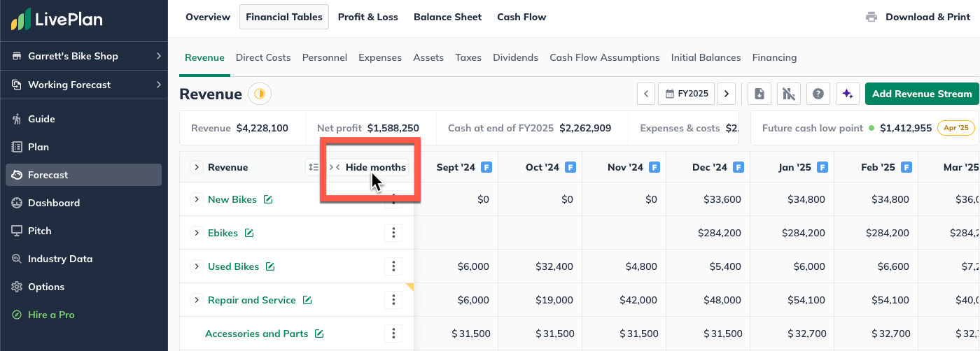The image size is (980, 351).
Task: Click the LivePlan logo
Action: 57,19
